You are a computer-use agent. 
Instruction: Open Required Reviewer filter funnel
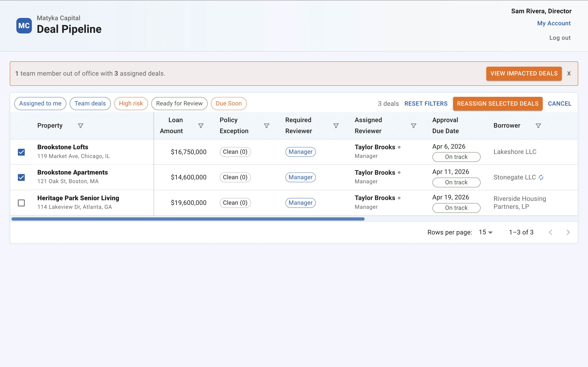click(x=336, y=125)
